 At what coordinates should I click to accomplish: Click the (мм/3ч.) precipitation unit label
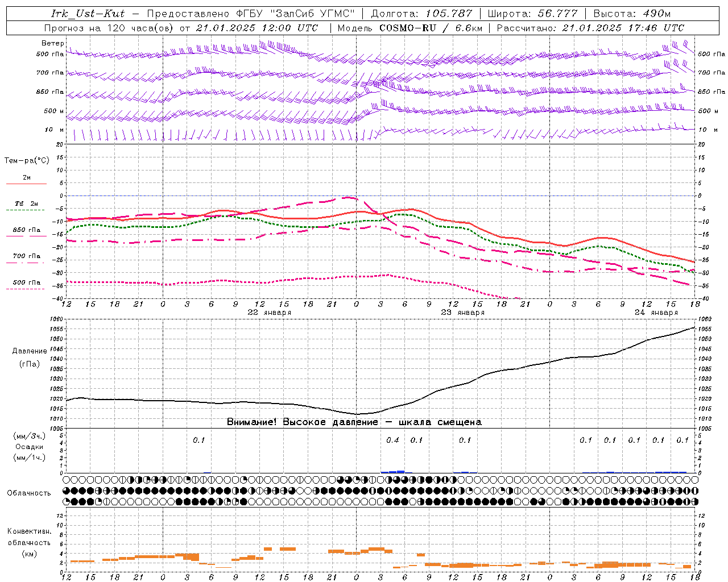(30, 436)
